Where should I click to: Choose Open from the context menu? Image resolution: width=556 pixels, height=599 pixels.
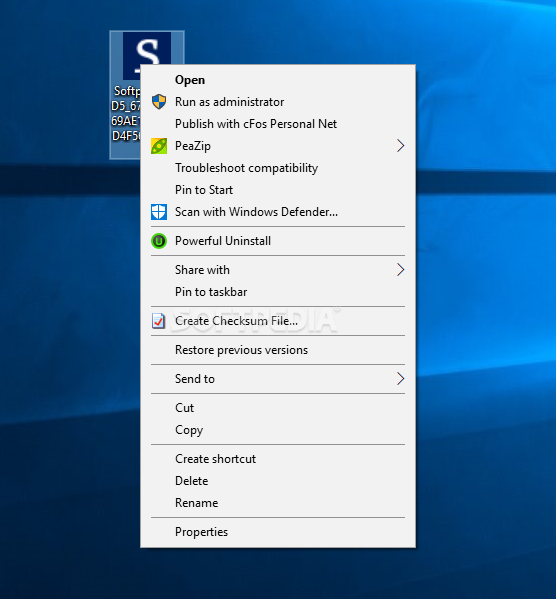[278, 80]
